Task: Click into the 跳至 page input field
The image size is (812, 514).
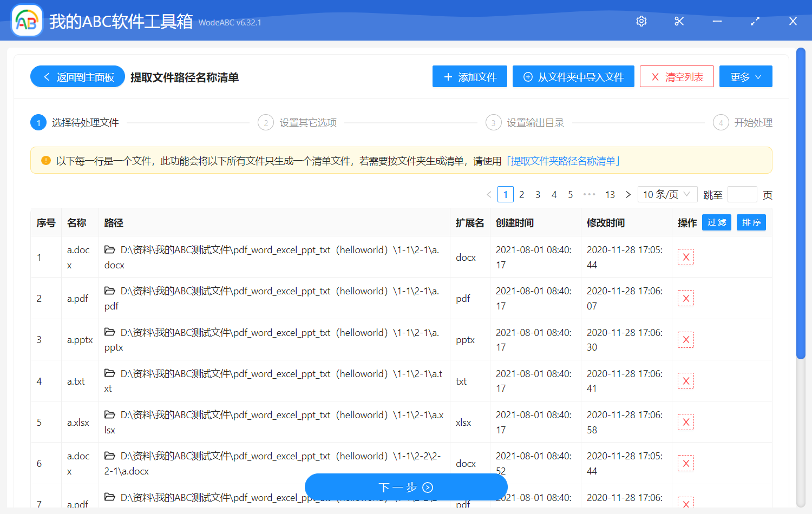Action: point(742,194)
